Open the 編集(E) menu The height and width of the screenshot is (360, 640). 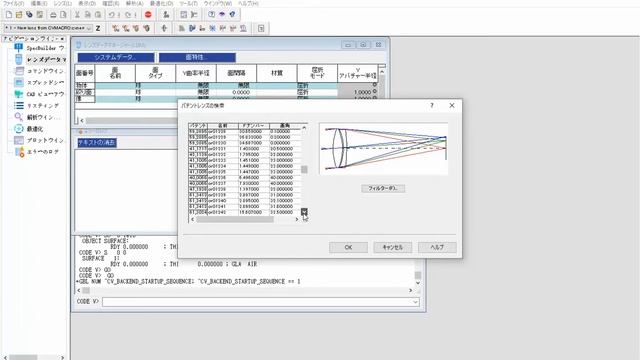39,3
